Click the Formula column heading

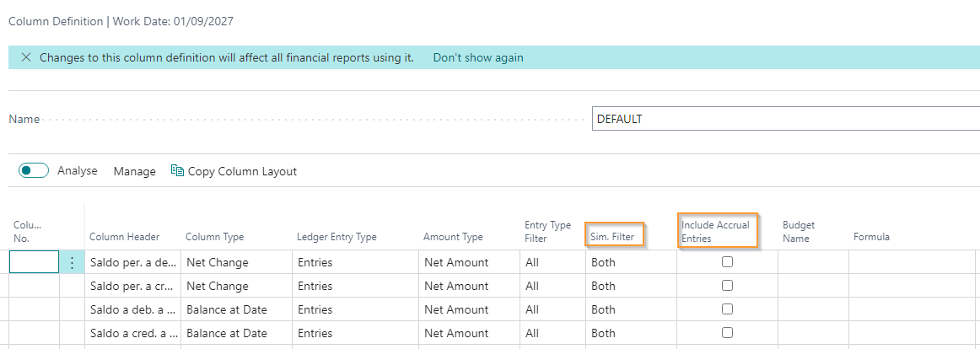tap(871, 237)
